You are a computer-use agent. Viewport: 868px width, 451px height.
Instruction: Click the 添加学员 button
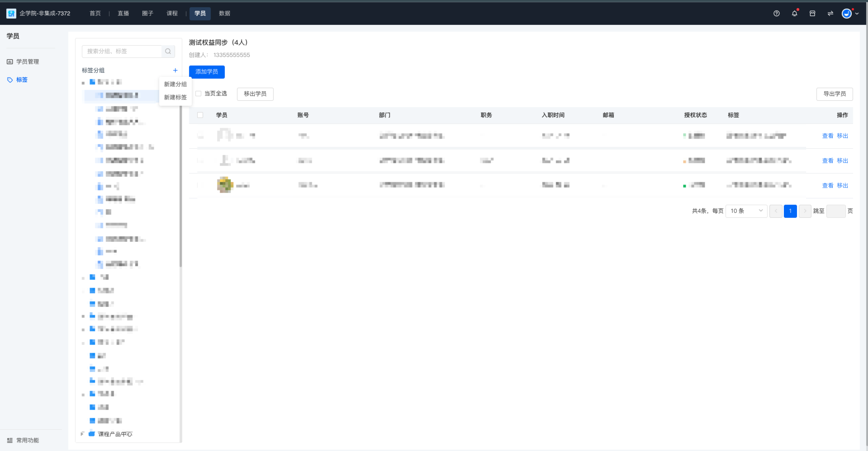click(207, 72)
